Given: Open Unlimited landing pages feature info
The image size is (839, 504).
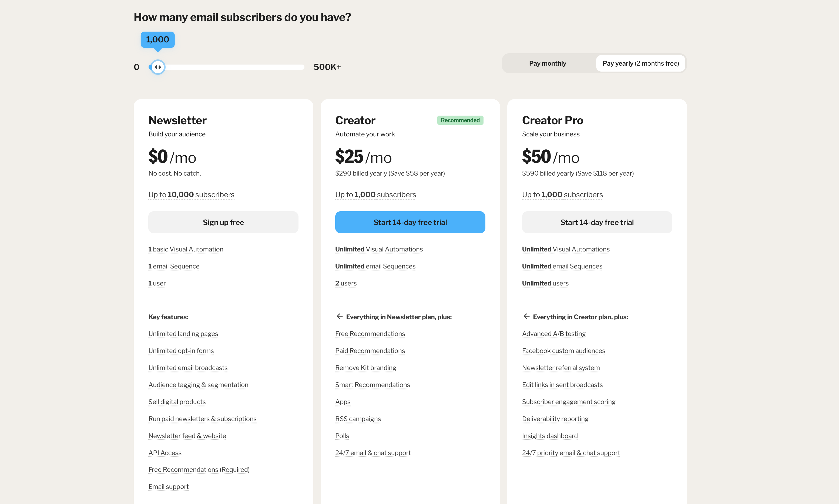Looking at the screenshot, I should pyautogui.click(x=183, y=334).
